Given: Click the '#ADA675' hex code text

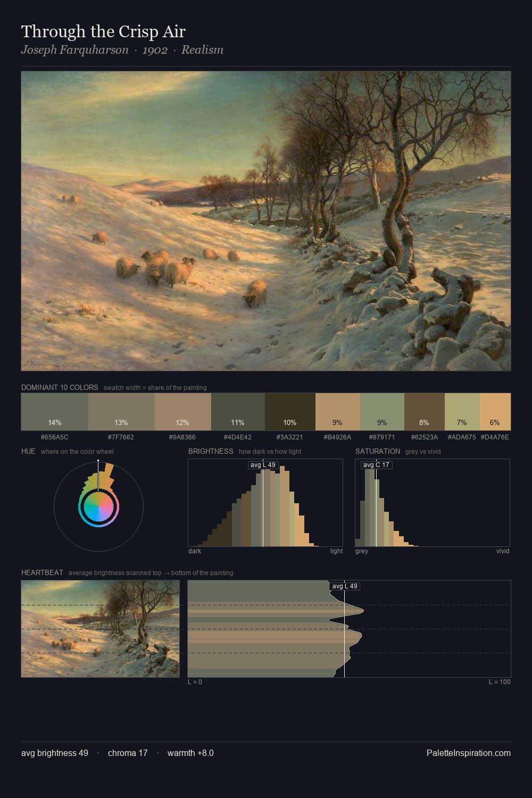Looking at the screenshot, I should tap(462, 437).
